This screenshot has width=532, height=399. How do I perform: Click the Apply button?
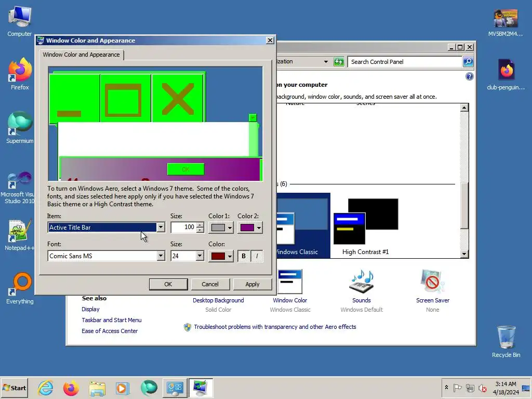coord(252,284)
